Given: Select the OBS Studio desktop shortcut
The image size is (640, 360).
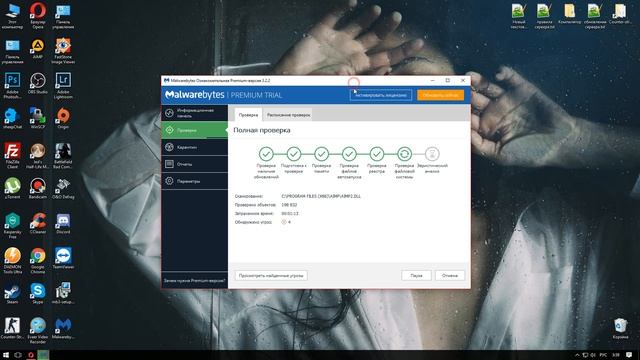Looking at the screenshot, I should tap(38, 84).
